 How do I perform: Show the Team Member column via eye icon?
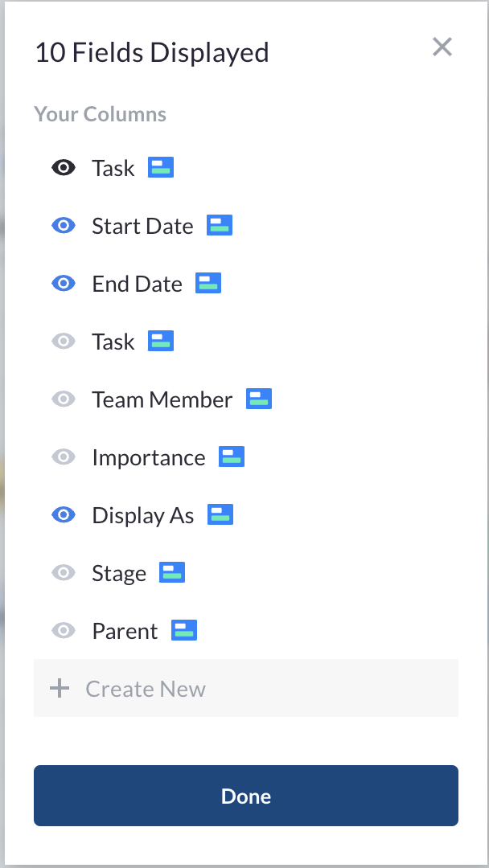pos(64,399)
